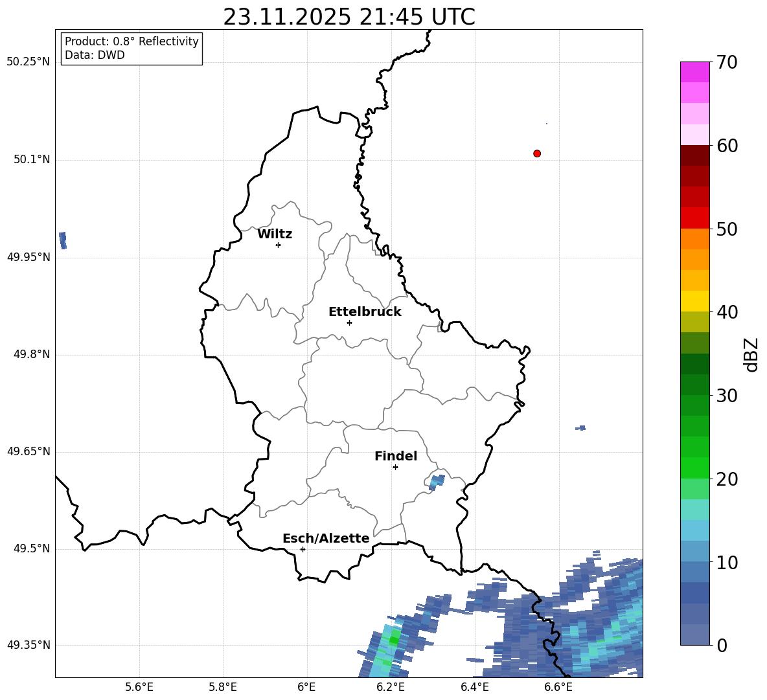Click the yellow colorbar segment above 40

point(694,301)
